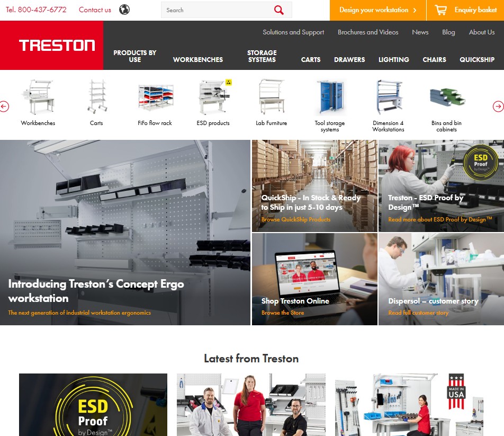
Task: Open Storage Systems main menu
Action: click(x=262, y=56)
